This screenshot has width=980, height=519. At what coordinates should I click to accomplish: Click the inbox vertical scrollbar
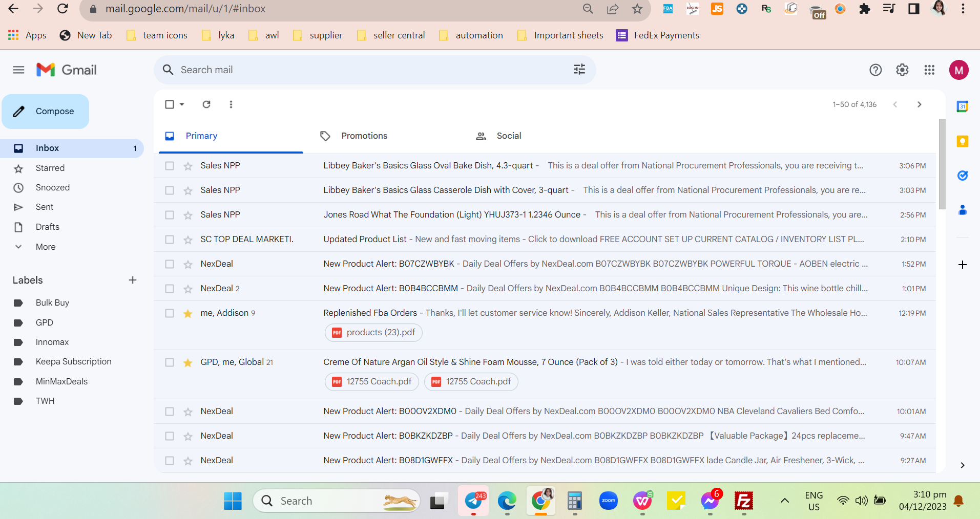click(942, 164)
